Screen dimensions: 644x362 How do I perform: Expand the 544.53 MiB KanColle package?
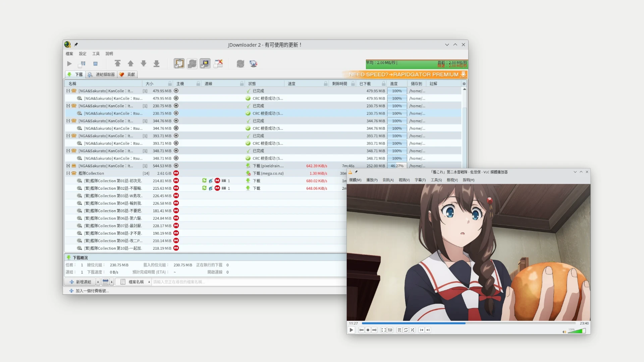tap(68, 166)
